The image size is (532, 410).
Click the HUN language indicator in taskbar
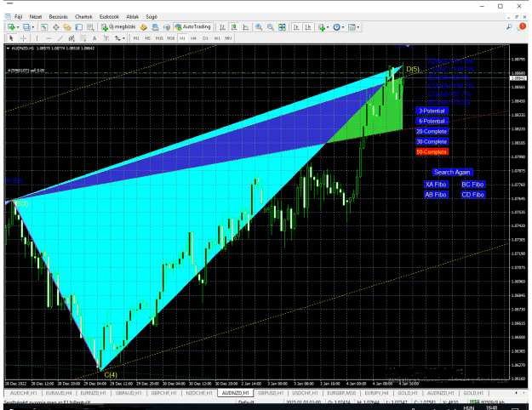(469, 407)
